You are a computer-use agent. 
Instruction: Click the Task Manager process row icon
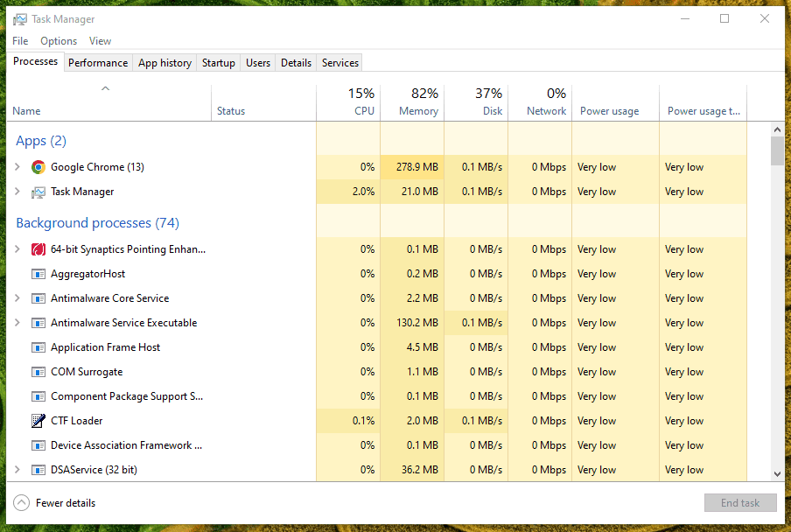tap(38, 192)
